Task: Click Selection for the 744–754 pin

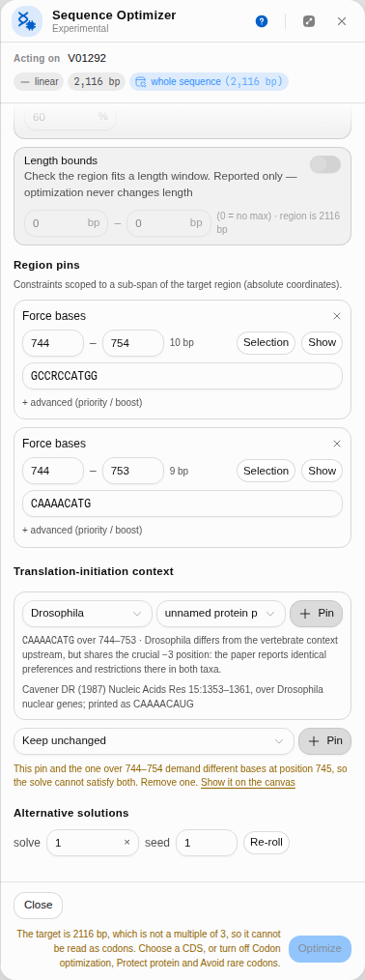Action: click(x=266, y=343)
